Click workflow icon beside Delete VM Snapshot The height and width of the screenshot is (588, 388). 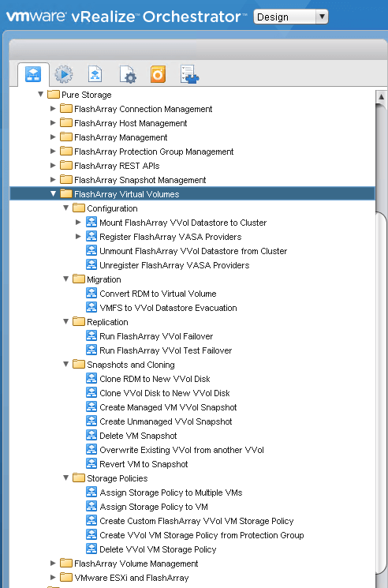coord(91,436)
